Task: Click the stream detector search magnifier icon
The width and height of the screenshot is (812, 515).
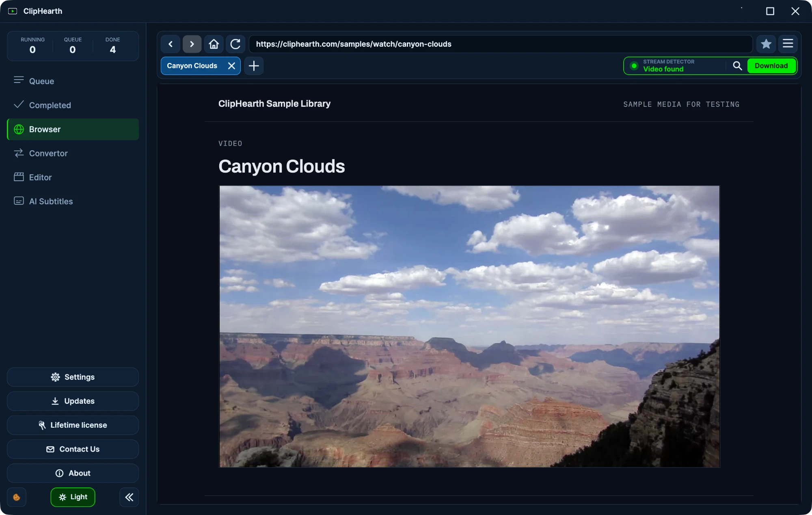Action: point(737,66)
